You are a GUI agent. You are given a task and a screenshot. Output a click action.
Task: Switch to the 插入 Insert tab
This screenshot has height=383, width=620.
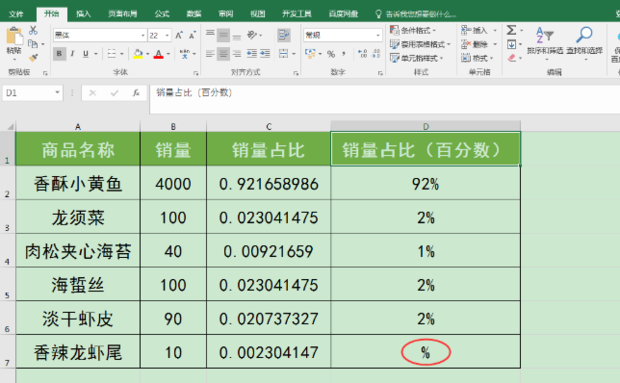[83, 14]
